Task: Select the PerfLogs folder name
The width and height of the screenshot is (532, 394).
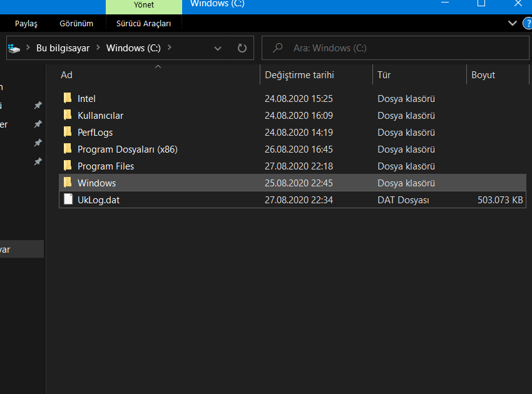Action: [95, 133]
